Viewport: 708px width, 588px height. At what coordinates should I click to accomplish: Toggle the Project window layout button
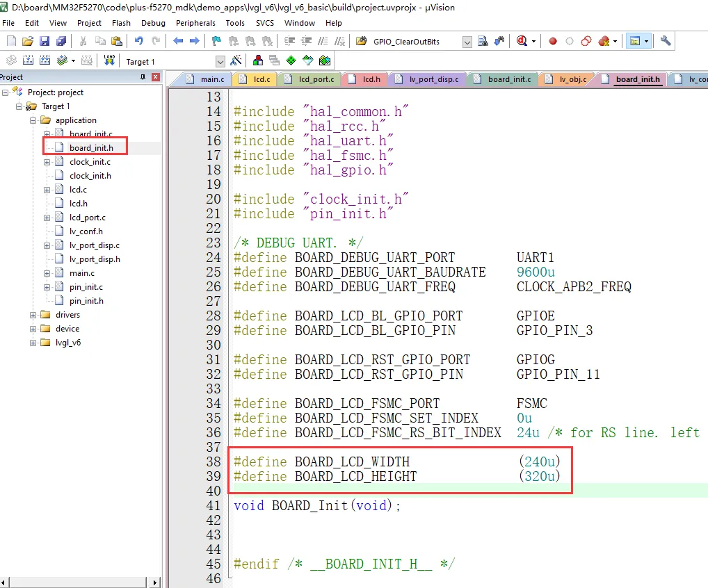[635, 41]
